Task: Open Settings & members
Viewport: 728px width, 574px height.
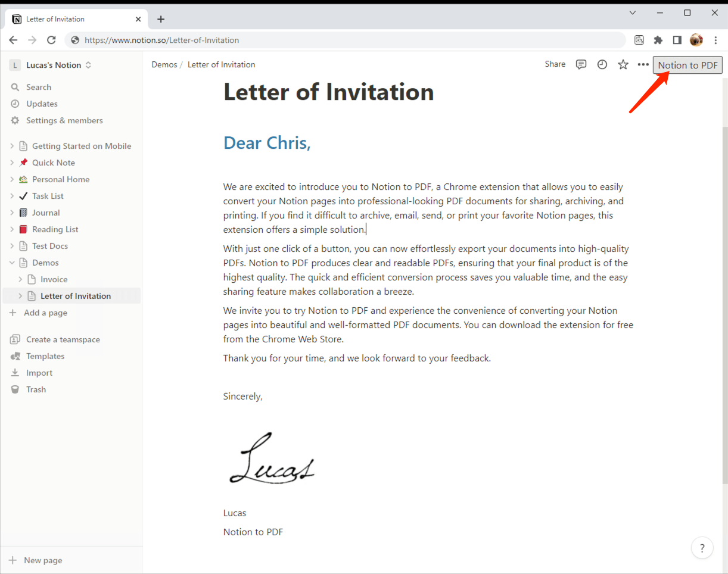Action: [64, 120]
